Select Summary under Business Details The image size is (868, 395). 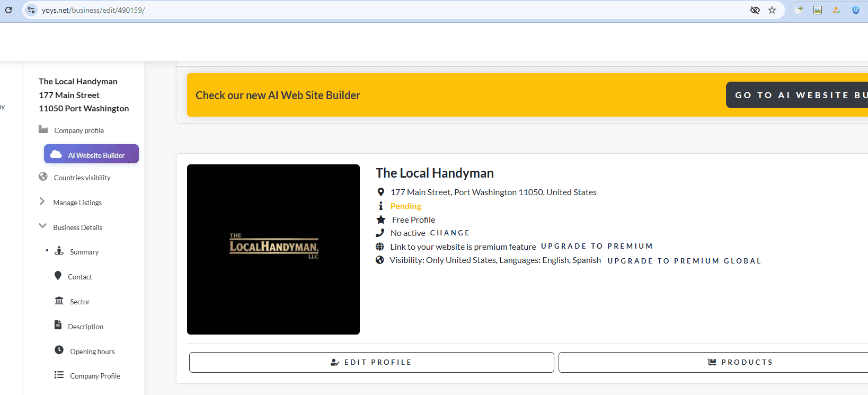pyautogui.click(x=84, y=252)
